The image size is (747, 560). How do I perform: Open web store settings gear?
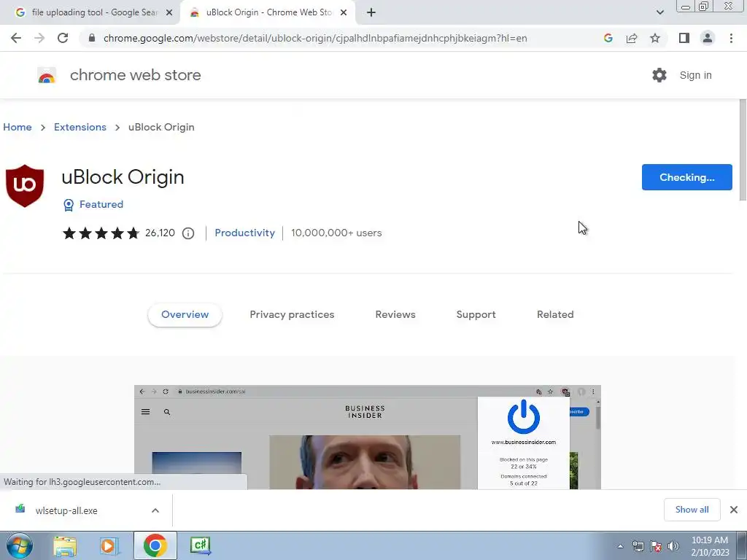pos(659,75)
